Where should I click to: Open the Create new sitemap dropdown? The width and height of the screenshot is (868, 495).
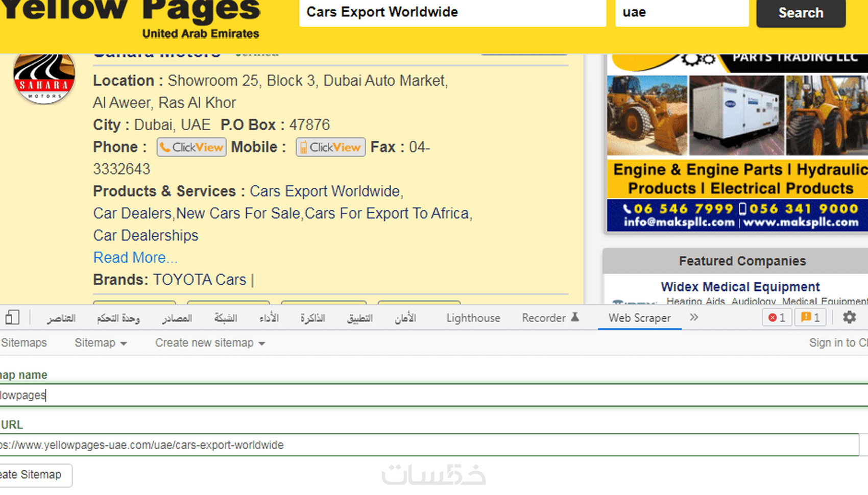(x=210, y=343)
